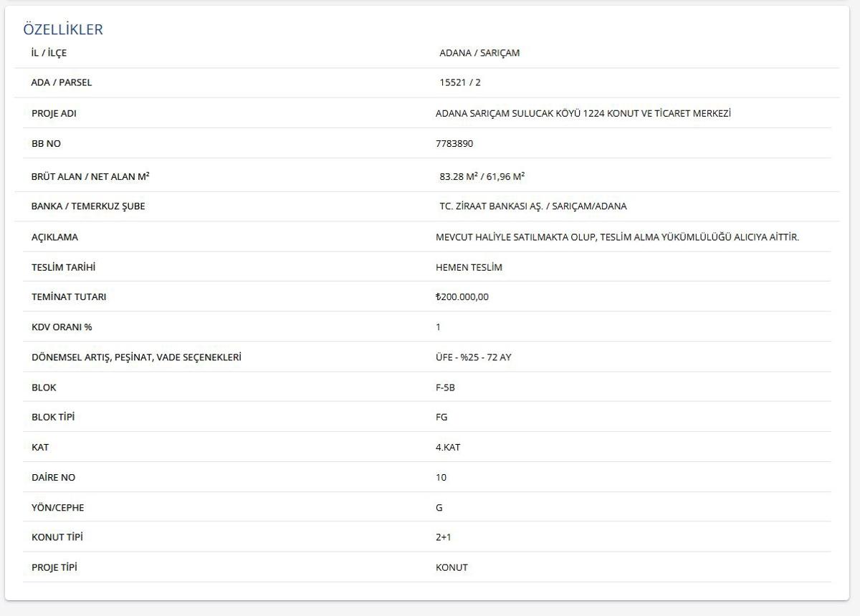The image size is (860, 616).
Task: Select the housing type value 2+1
Action: click(x=444, y=537)
